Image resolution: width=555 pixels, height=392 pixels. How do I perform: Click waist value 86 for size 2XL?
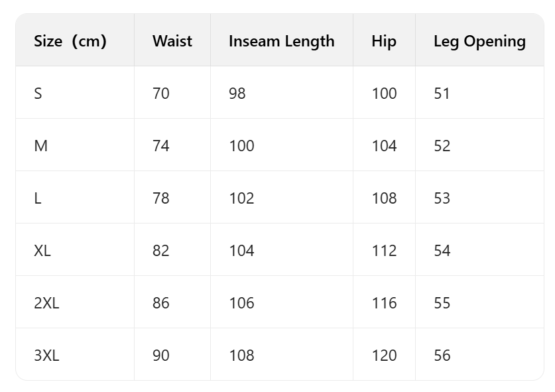pyautogui.click(x=160, y=303)
